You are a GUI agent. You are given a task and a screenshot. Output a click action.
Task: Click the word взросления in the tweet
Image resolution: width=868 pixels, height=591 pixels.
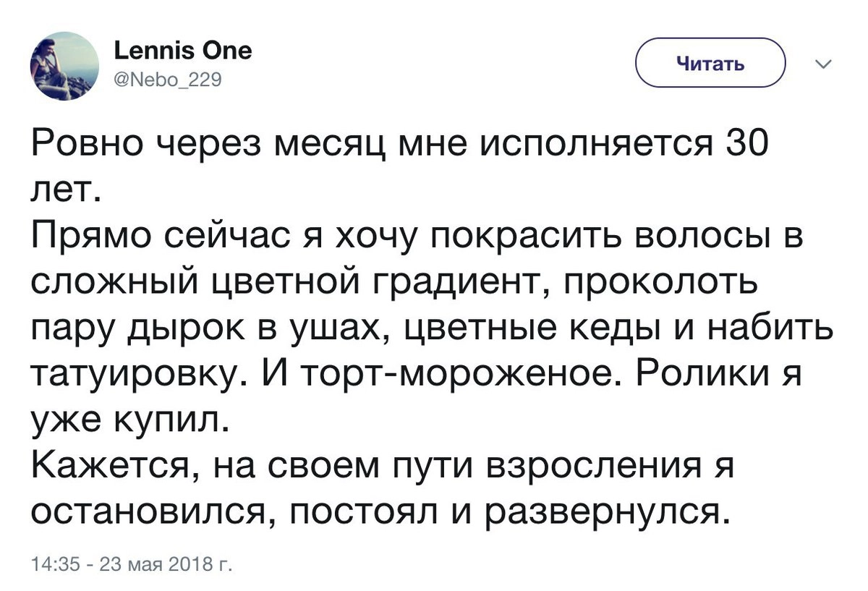(576, 466)
